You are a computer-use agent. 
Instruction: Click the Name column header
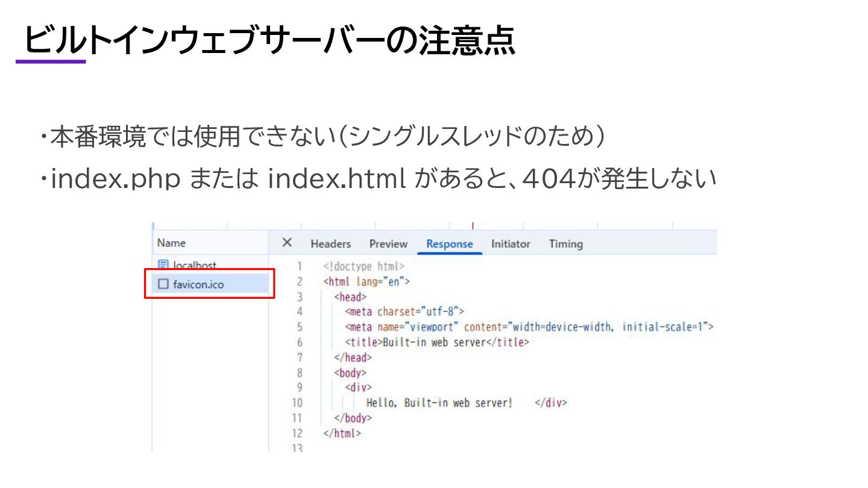click(x=171, y=243)
